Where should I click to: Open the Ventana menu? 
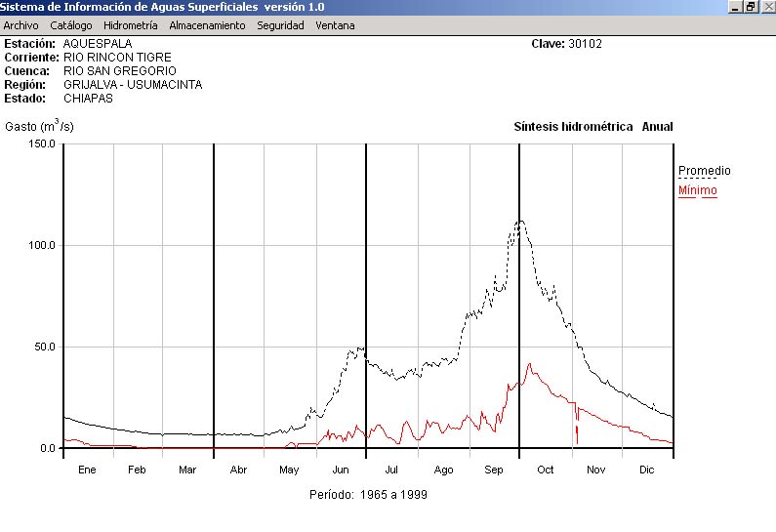(335, 25)
